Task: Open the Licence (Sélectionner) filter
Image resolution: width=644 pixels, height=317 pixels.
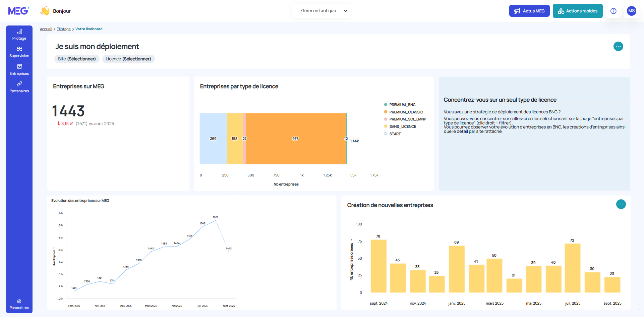Action: click(128, 59)
